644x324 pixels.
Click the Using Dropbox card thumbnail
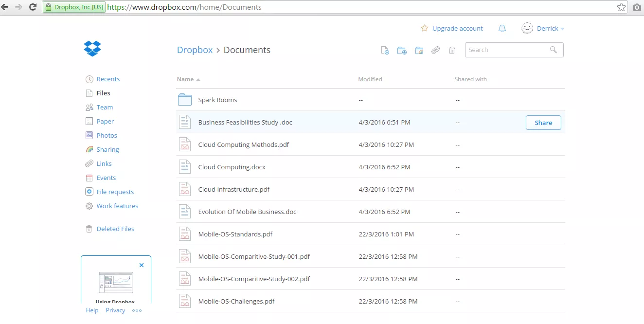click(116, 283)
